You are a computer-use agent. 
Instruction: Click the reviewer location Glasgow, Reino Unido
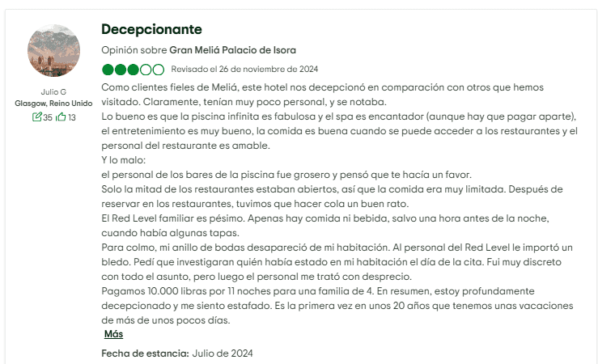coord(53,104)
